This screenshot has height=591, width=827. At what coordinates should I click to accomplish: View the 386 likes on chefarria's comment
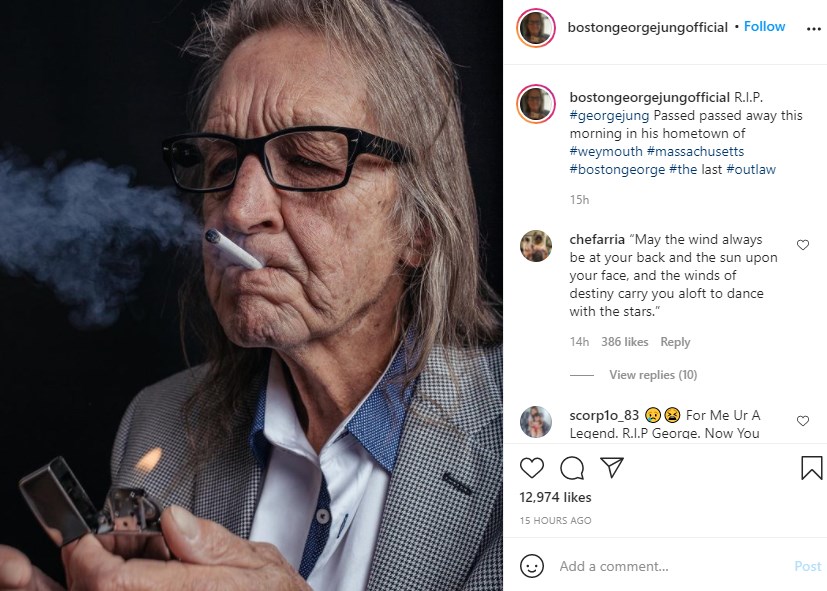click(x=624, y=342)
